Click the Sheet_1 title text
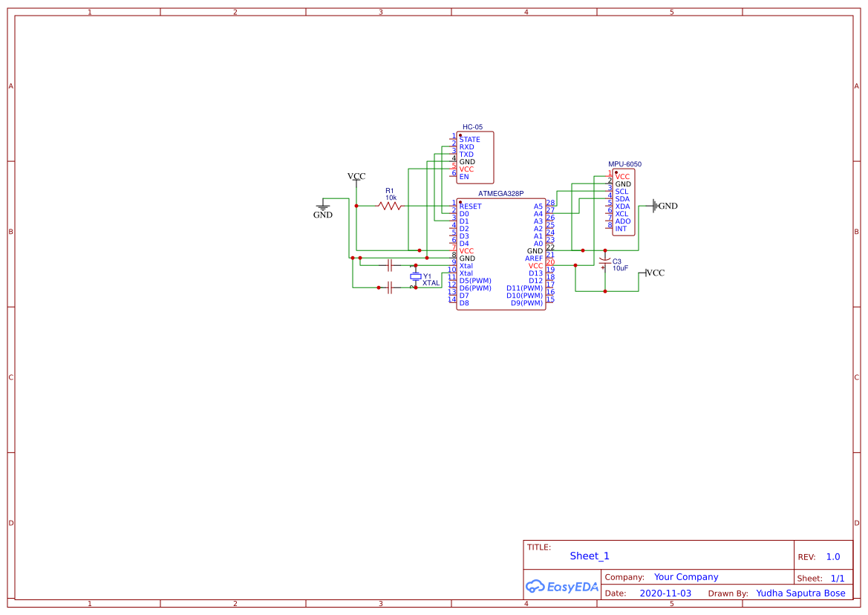 tap(587, 556)
